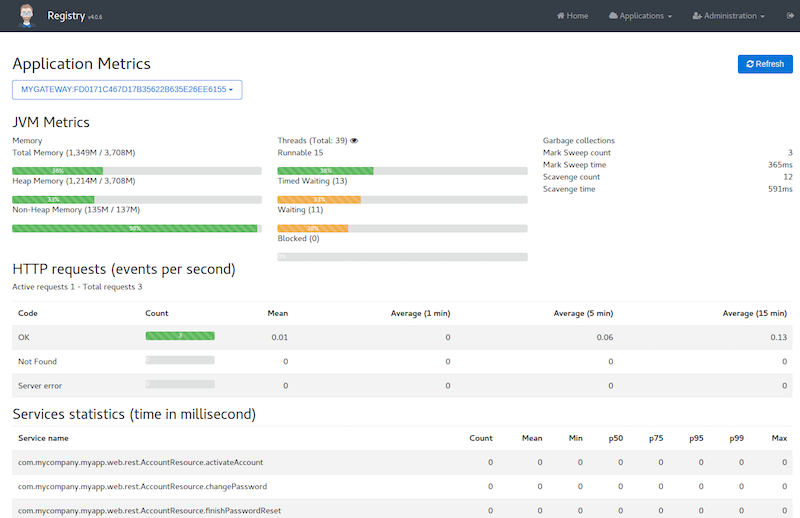Select the AccountResource.finishPasswordReset service row

click(x=400, y=510)
